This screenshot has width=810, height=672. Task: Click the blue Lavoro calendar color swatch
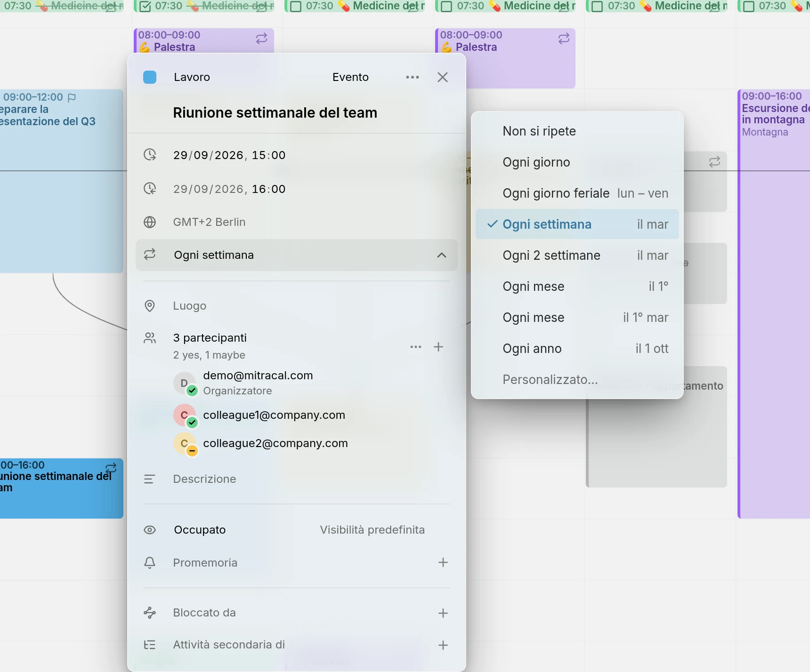(x=150, y=77)
